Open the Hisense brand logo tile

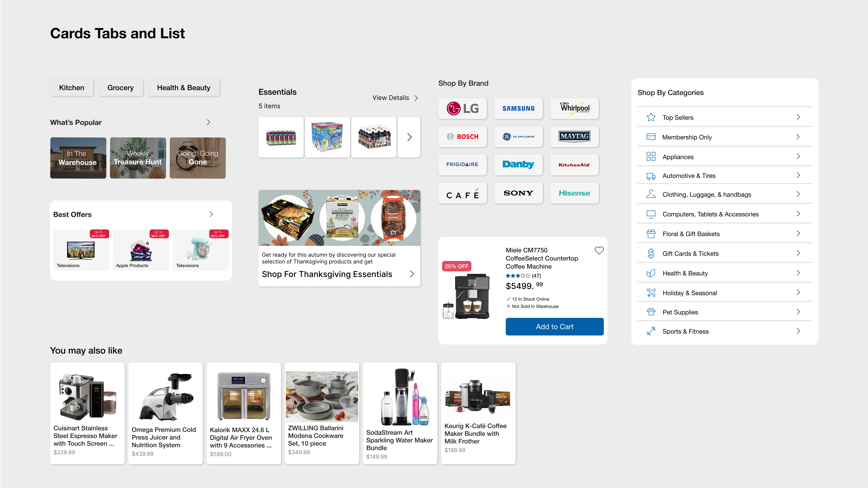[x=574, y=193]
